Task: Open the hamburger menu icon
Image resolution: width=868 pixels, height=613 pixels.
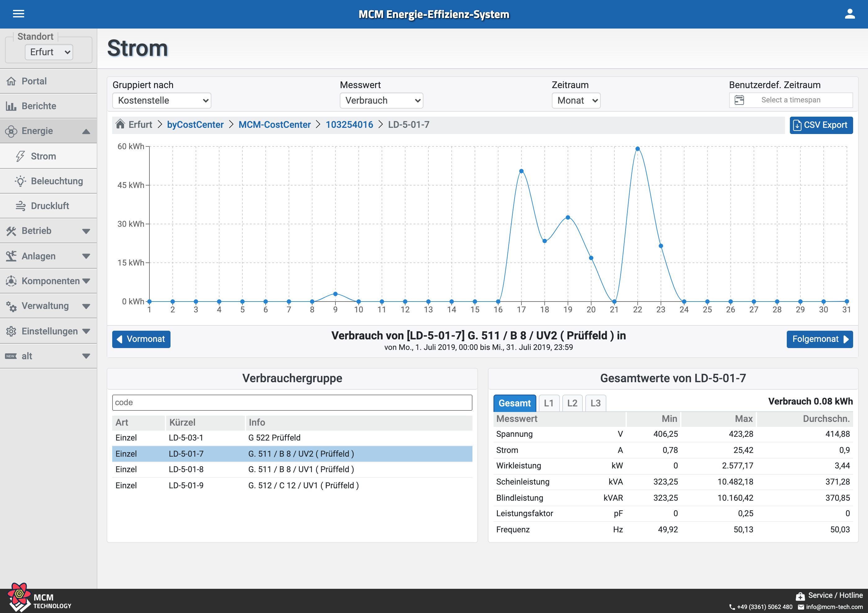Action: click(19, 14)
